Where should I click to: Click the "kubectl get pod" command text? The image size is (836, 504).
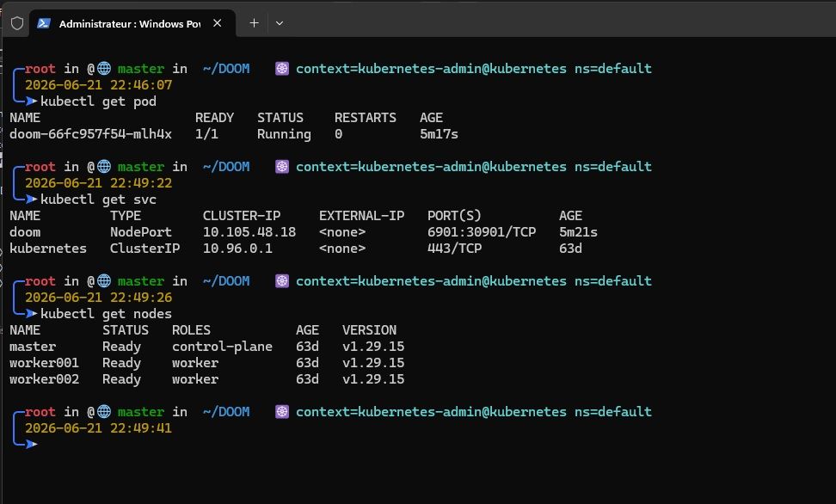[x=99, y=101]
